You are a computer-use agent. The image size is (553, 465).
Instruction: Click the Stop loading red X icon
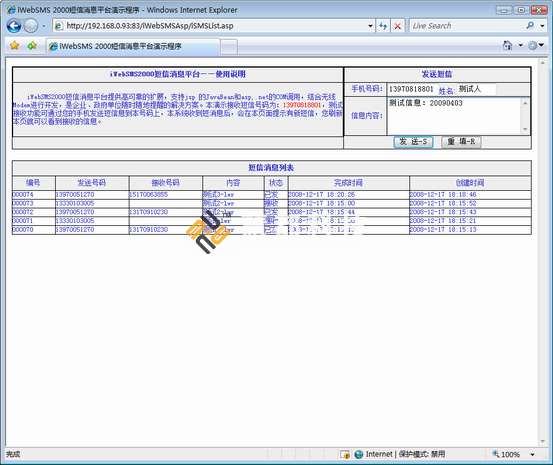click(x=398, y=26)
